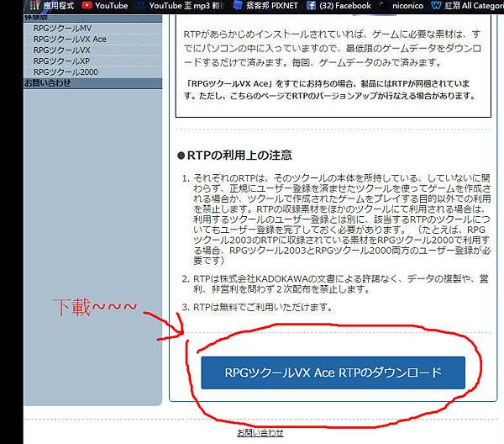Open the Facebook bookmark
Image resolution: width=504 pixels, height=444 pixels.
[x=339, y=6]
